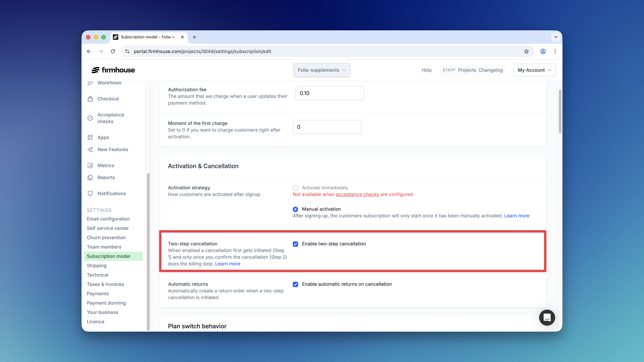
Task: Open the Workflows section in the sidebar
Action: click(x=109, y=83)
